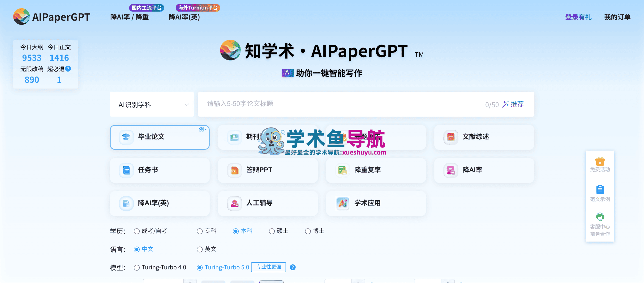
Task: Click the 毕业论文 graduation cap icon
Action: point(126,137)
